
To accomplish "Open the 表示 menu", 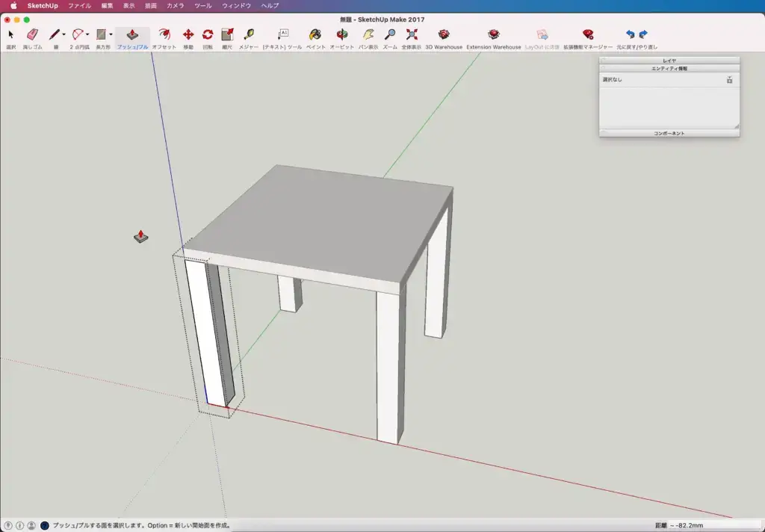I will (128, 6).
